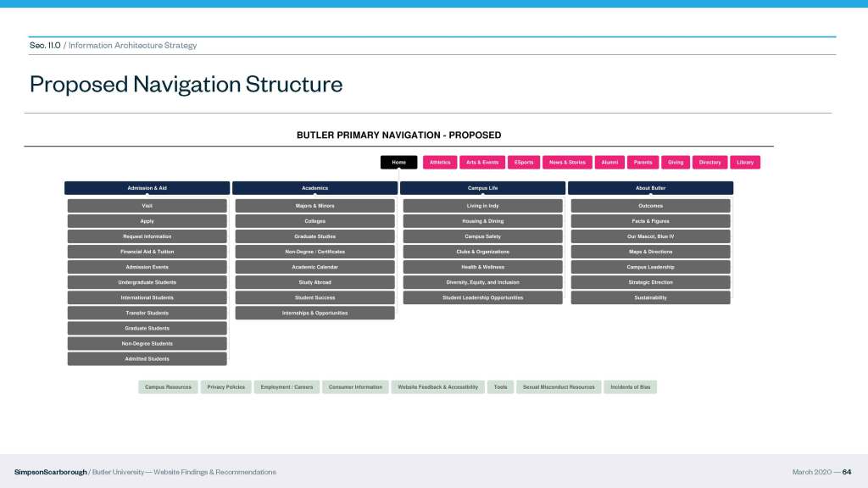Open the Study Abroad menu item
Image resolution: width=868 pixels, height=488 pixels.
[314, 282]
